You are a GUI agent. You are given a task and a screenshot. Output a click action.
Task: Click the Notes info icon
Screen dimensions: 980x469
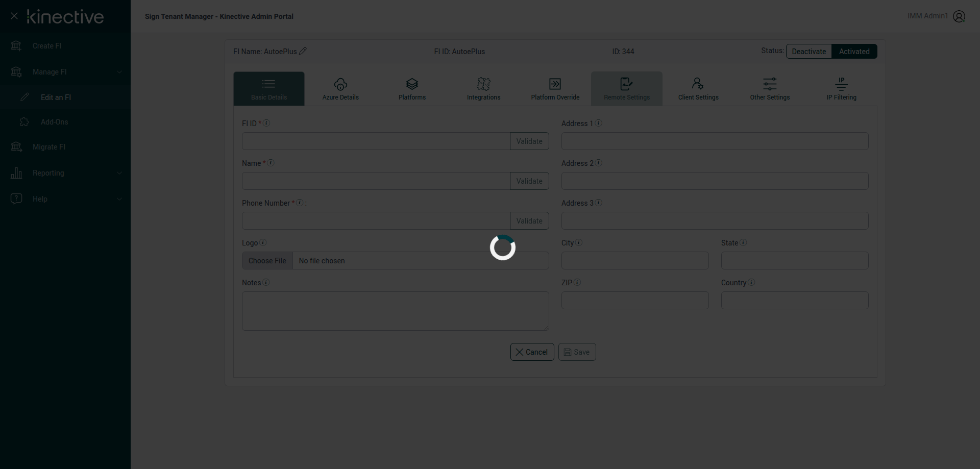[266, 282]
